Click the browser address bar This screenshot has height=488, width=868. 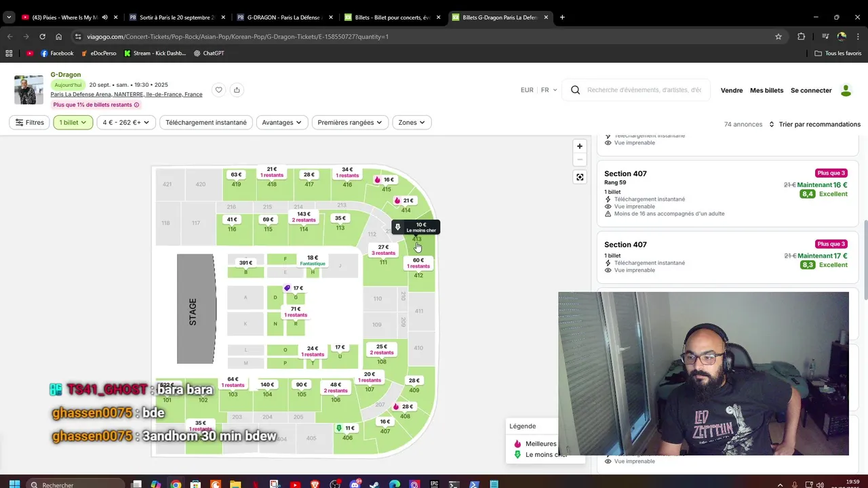click(x=427, y=37)
